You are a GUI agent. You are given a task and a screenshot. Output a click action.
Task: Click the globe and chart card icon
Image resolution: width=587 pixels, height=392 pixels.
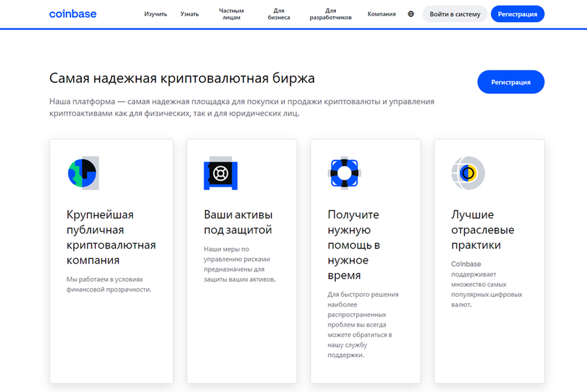tap(83, 173)
